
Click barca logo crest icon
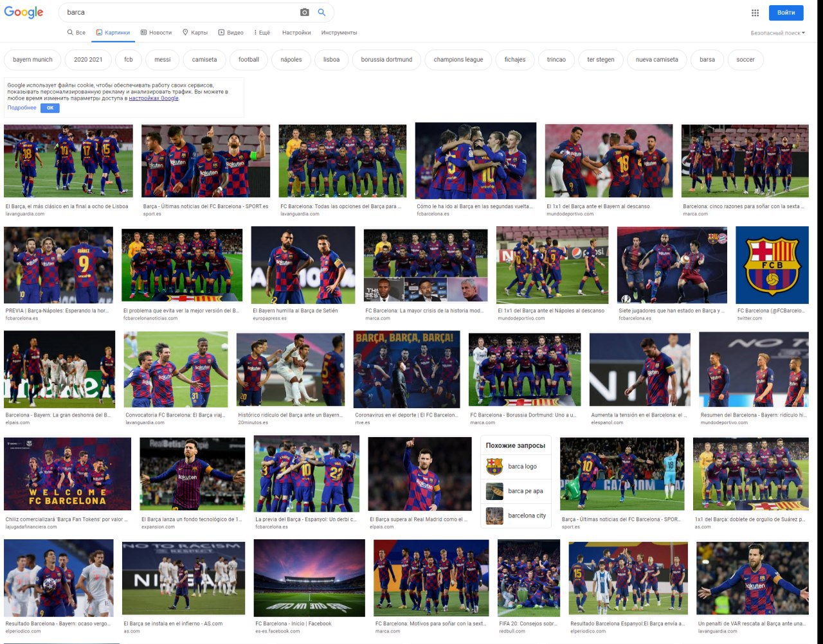point(494,467)
